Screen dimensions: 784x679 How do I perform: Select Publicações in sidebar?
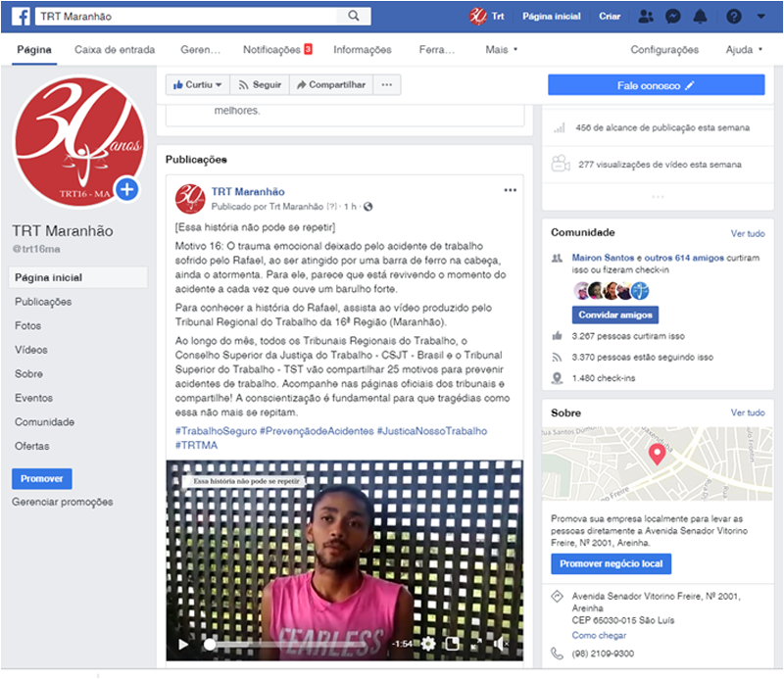(x=43, y=302)
